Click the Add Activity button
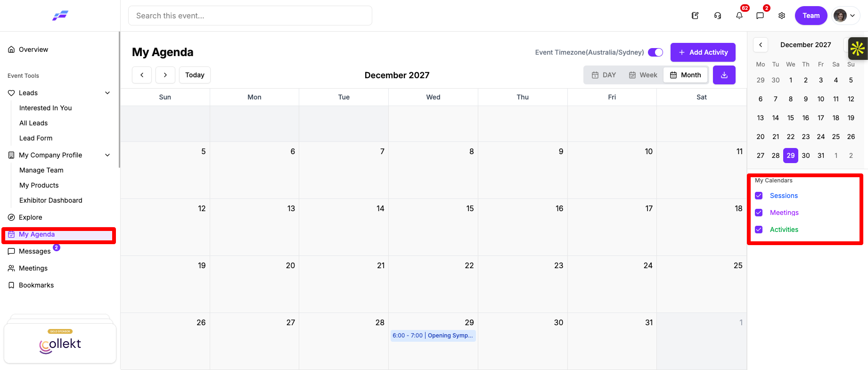Image resolution: width=868 pixels, height=370 pixels. 703,52
